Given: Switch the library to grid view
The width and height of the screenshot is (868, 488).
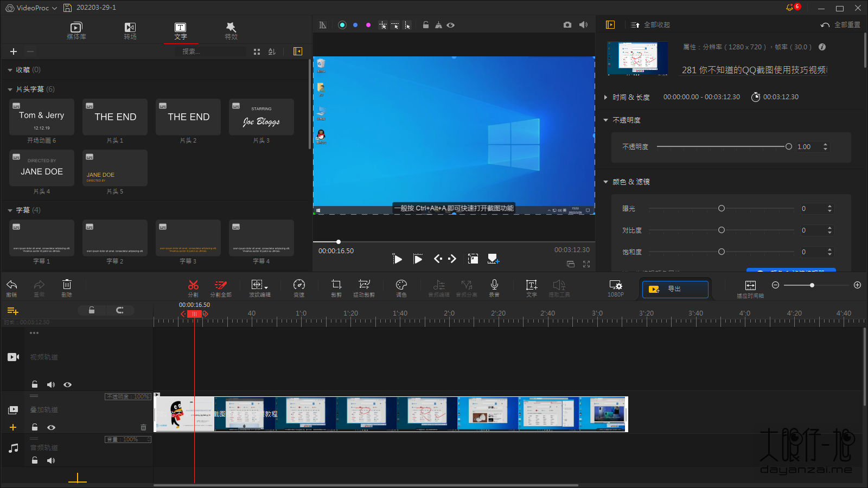Looking at the screenshot, I should (x=257, y=52).
